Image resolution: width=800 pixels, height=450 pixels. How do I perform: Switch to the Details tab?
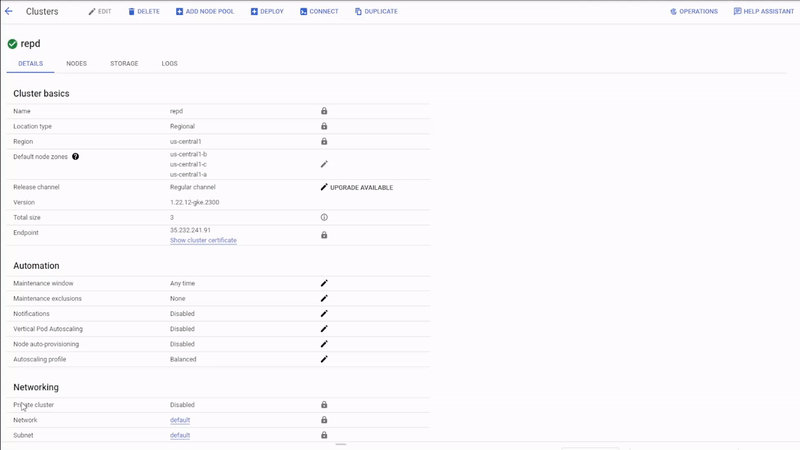(31, 64)
